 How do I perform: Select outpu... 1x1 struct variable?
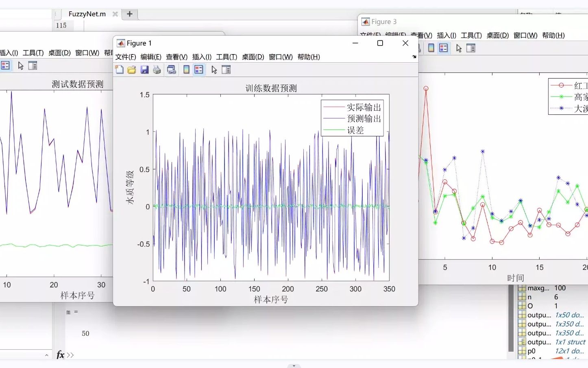click(553, 342)
